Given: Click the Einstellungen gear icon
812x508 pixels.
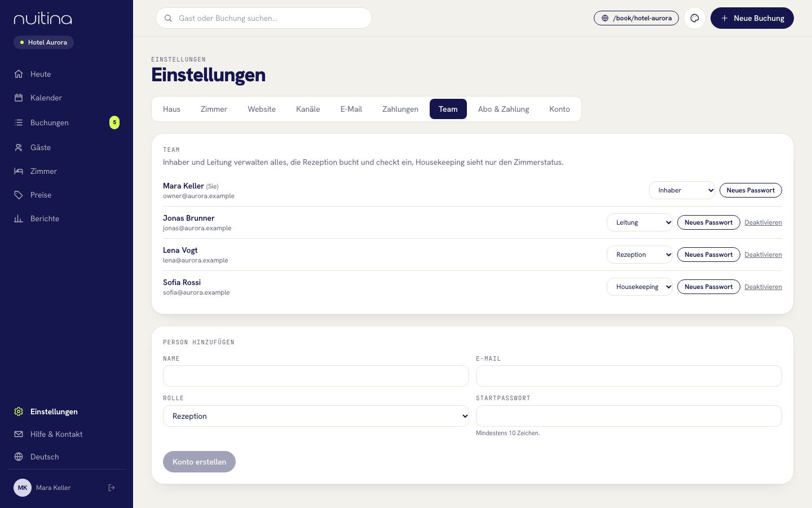Looking at the screenshot, I should pyautogui.click(x=19, y=411).
